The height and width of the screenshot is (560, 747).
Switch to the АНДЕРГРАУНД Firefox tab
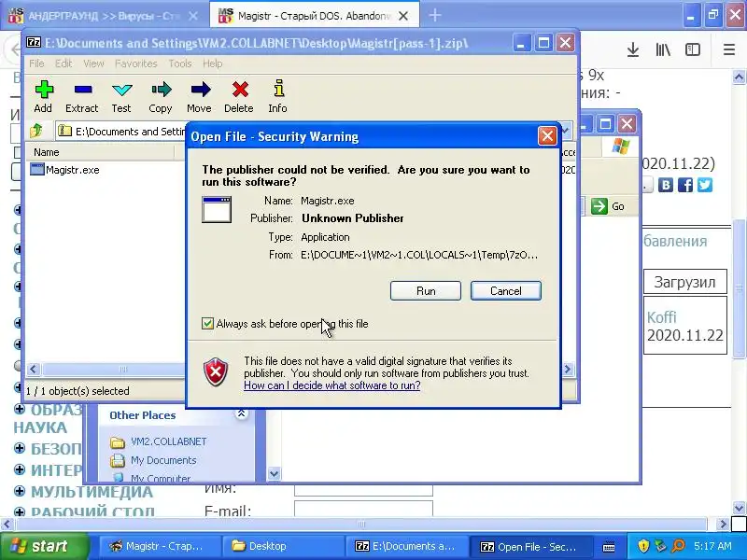pyautogui.click(x=105, y=16)
